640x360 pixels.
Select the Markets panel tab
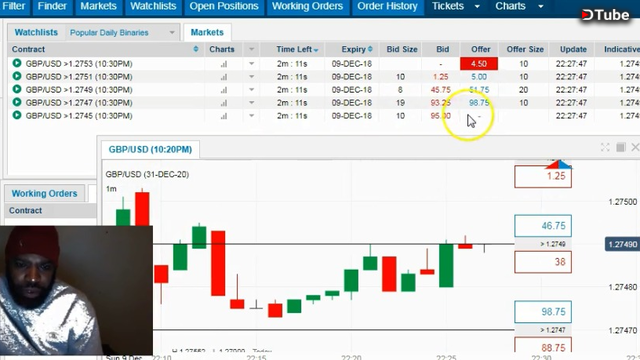207,32
